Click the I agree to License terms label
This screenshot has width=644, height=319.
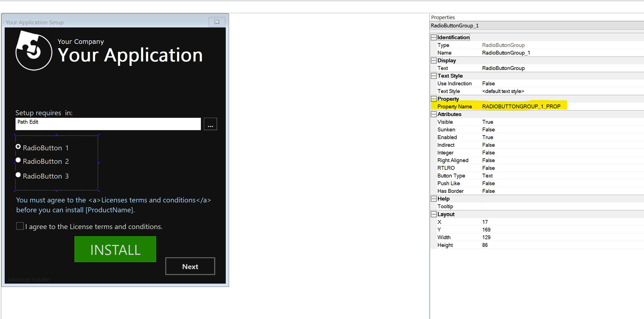point(94,227)
